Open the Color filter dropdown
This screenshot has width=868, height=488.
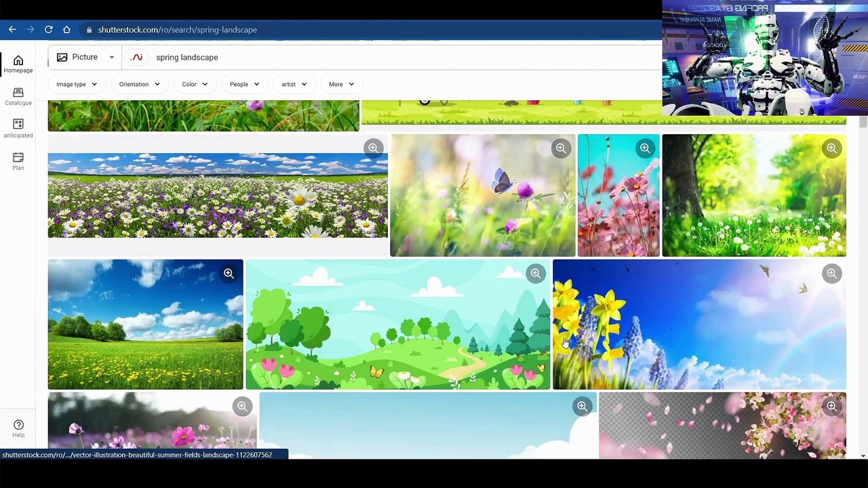pos(195,84)
